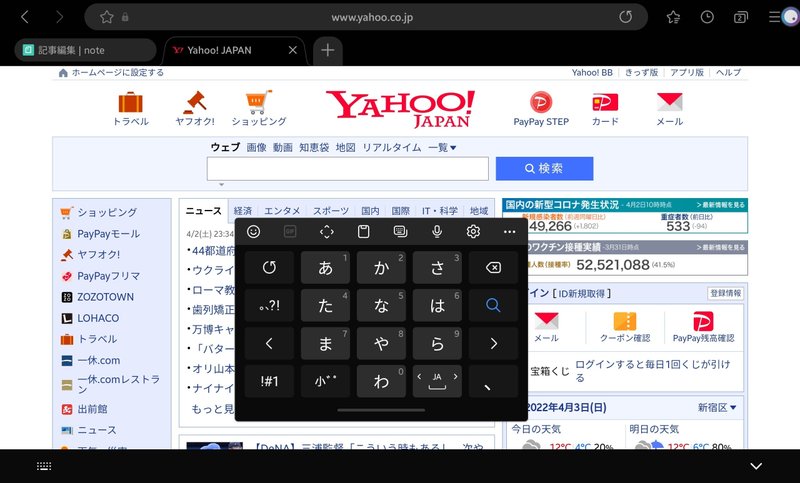Open the Yahoo! BB link
The width and height of the screenshot is (800, 483).
pyautogui.click(x=592, y=72)
